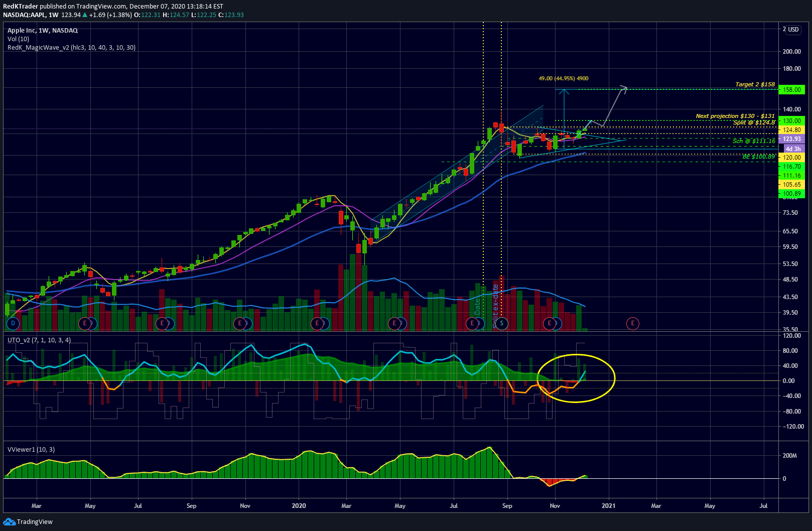Click the 200M value on VViewer1 axis
This screenshot has height=531, width=812.
[790, 456]
